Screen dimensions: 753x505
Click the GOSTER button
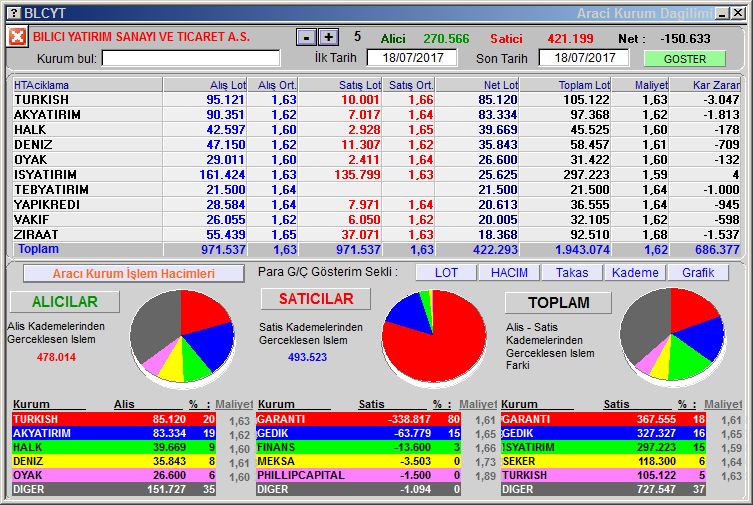(684, 59)
